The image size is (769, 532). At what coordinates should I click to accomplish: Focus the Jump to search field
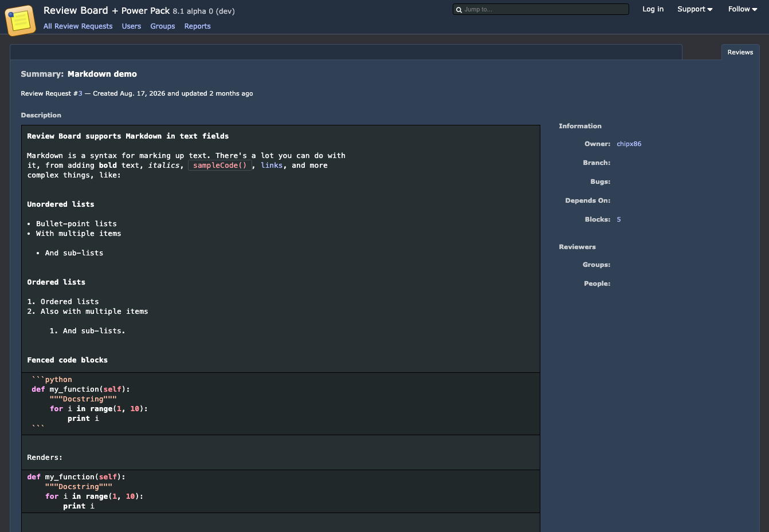(x=541, y=9)
